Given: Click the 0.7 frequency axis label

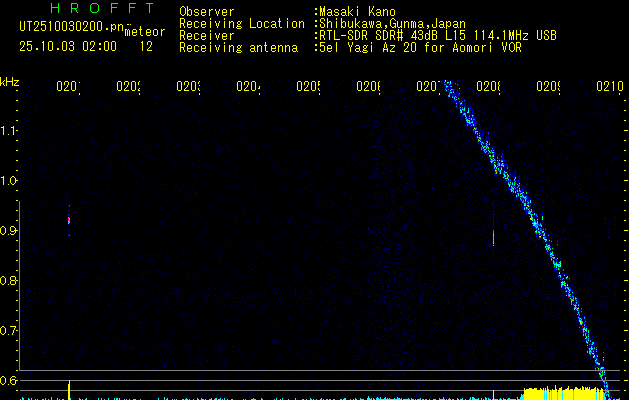Looking at the screenshot, I should point(9,330).
